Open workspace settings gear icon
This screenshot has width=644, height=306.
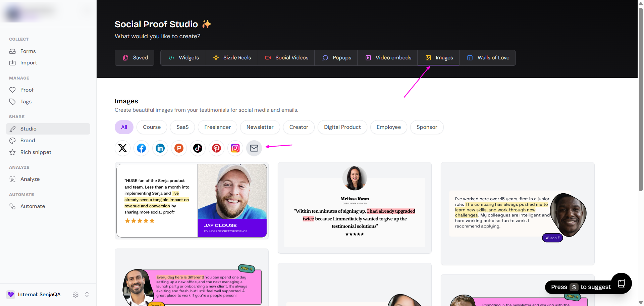click(x=75, y=295)
